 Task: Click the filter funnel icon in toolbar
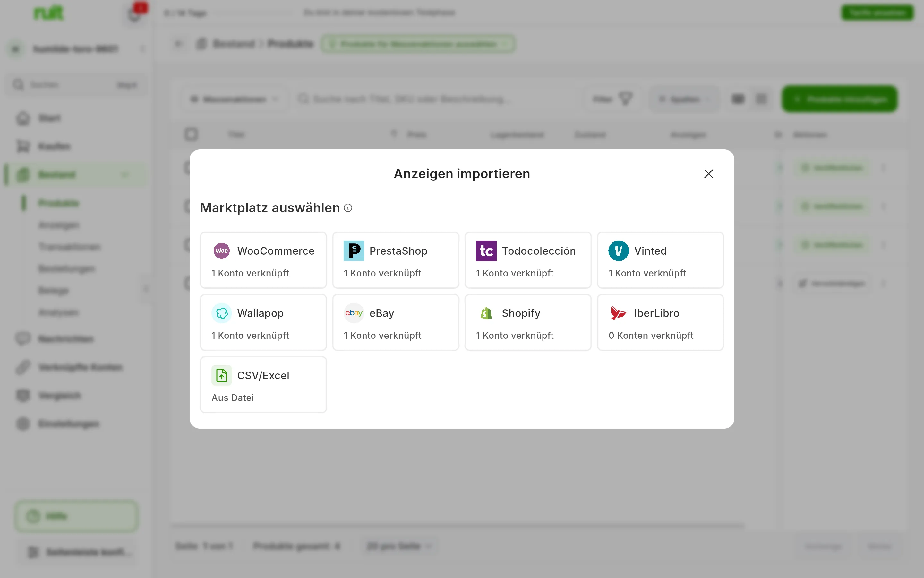(625, 99)
